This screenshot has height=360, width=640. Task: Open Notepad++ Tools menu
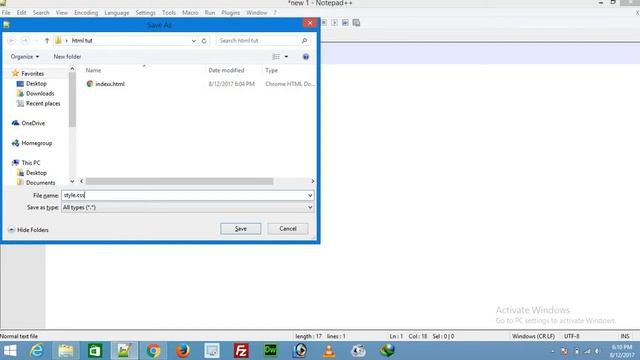pyautogui.click(x=169, y=13)
